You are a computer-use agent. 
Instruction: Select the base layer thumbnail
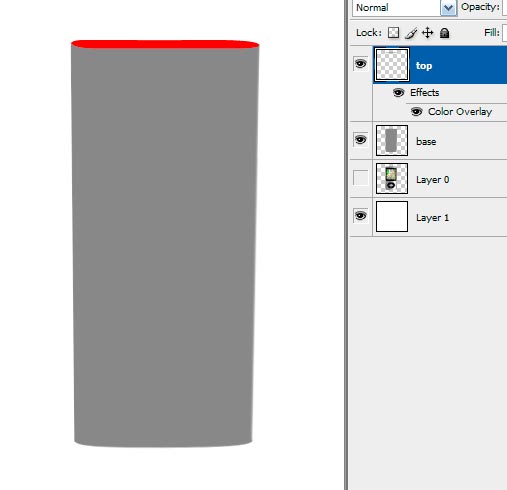392,140
